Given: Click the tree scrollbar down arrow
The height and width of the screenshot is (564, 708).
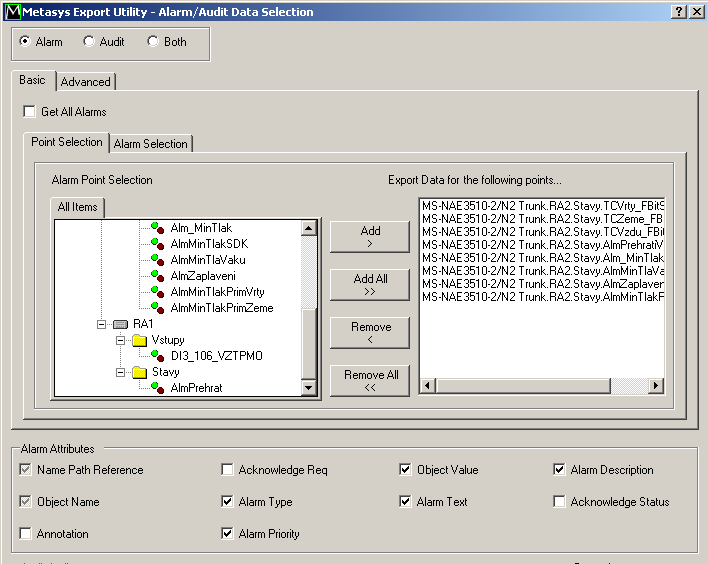Looking at the screenshot, I should [308, 387].
